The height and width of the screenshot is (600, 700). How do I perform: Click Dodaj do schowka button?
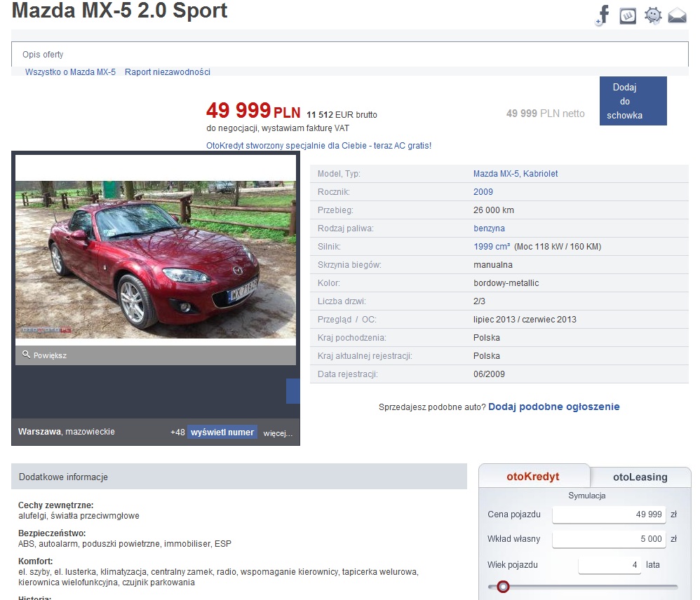(633, 101)
